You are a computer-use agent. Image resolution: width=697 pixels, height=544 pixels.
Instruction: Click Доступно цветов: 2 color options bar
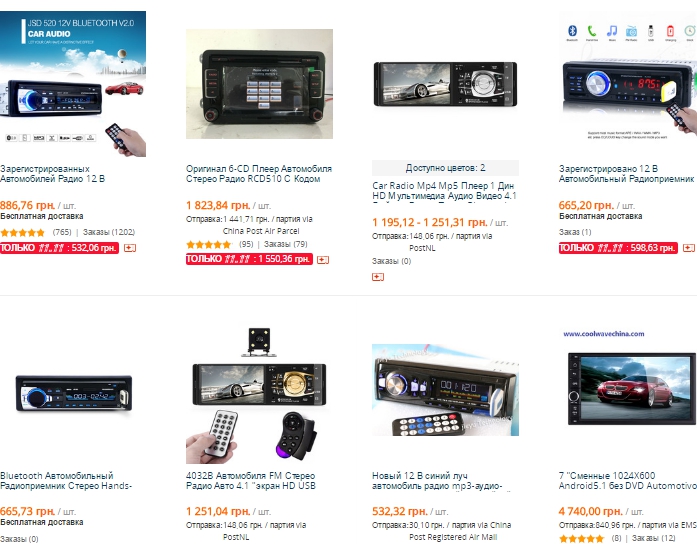click(x=445, y=168)
